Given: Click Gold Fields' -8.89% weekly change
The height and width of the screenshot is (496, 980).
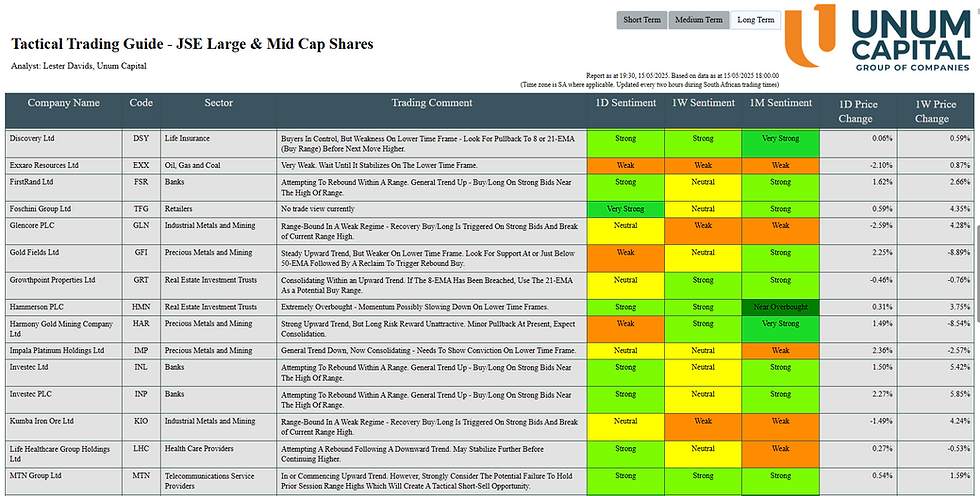Looking at the screenshot, I should point(957,253).
